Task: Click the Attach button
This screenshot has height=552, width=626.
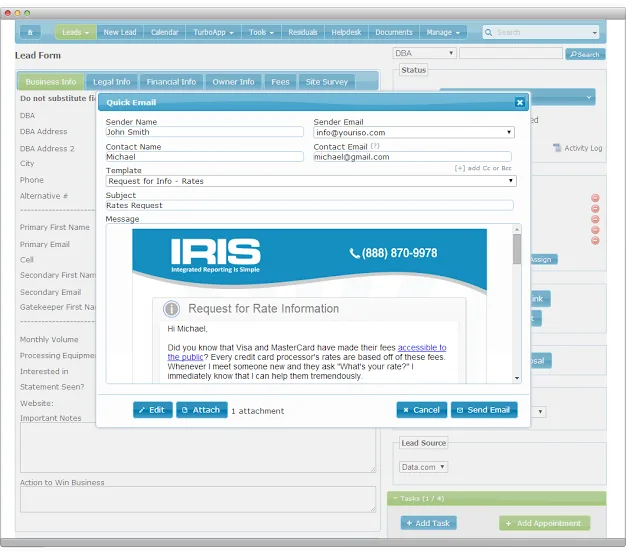Action: [x=202, y=410]
